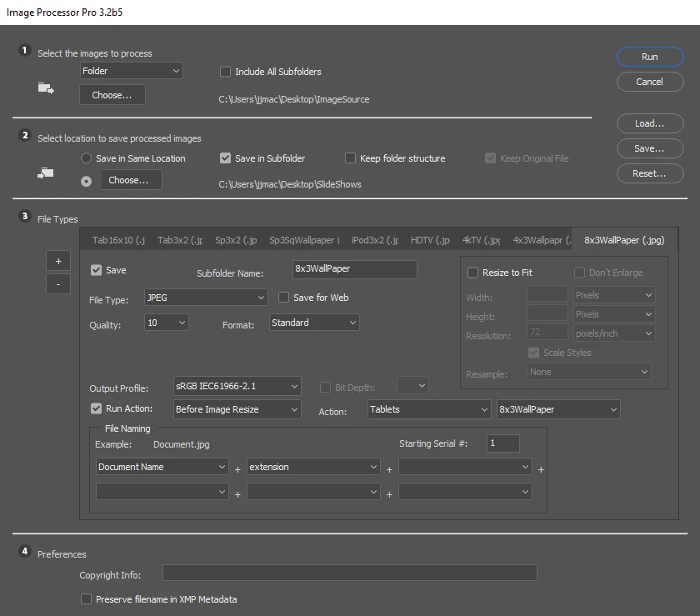700x616 pixels.
Task: Click the Document.jpg example text
Action: pos(182,444)
